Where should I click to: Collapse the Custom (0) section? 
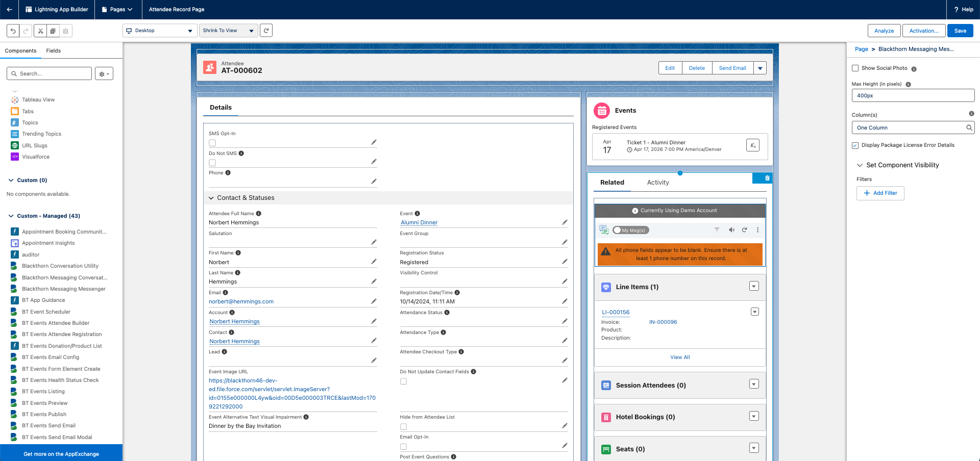(11, 180)
